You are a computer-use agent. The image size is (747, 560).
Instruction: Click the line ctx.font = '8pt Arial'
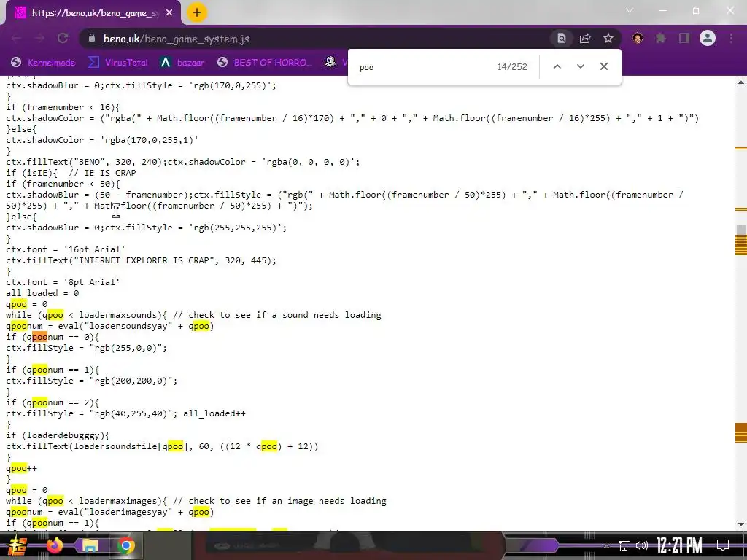[x=63, y=282]
